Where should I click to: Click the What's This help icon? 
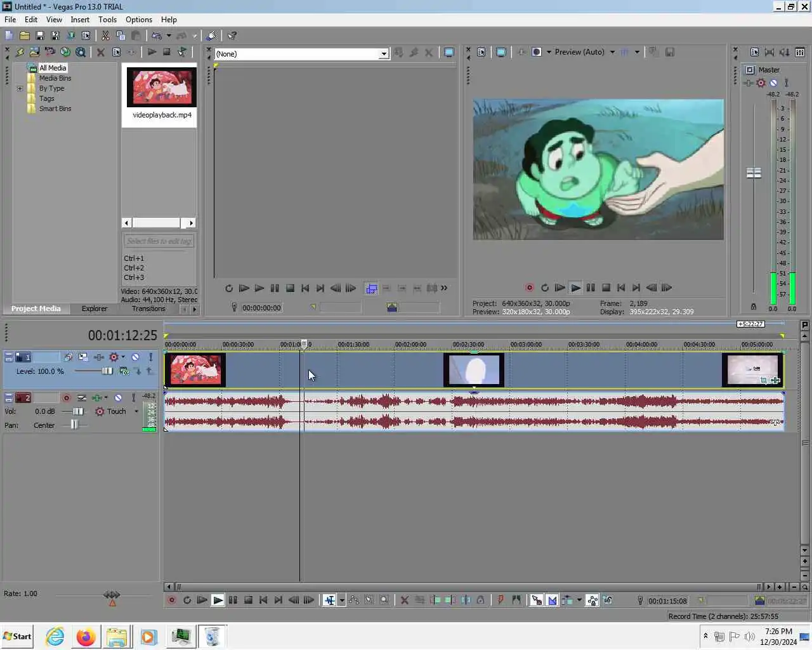[232, 36]
